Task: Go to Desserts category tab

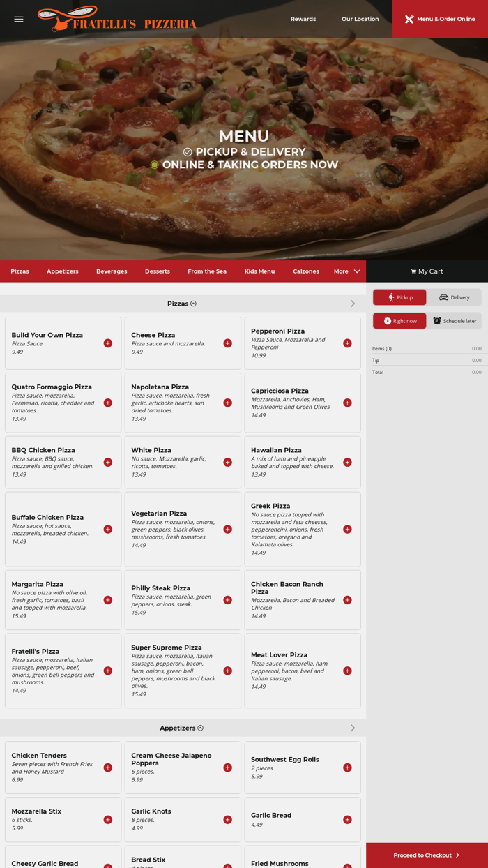Action: click(158, 271)
